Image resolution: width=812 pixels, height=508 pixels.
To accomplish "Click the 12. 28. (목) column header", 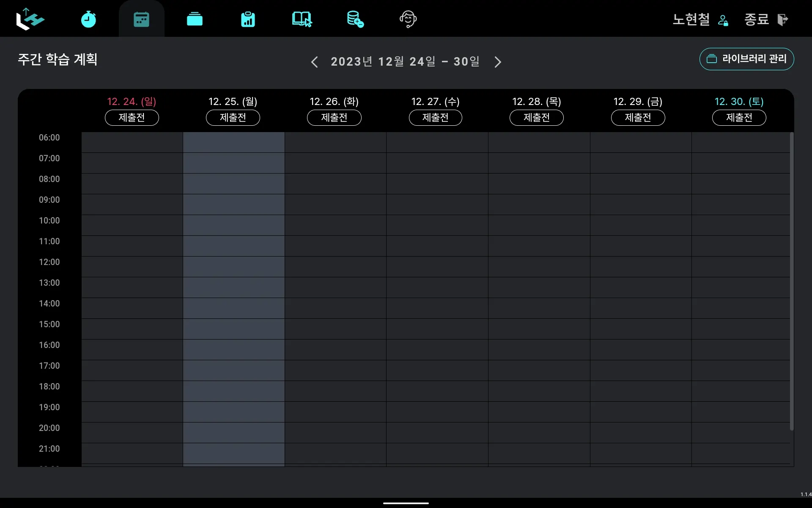I will pyautogui.click(x=536, y=102).
